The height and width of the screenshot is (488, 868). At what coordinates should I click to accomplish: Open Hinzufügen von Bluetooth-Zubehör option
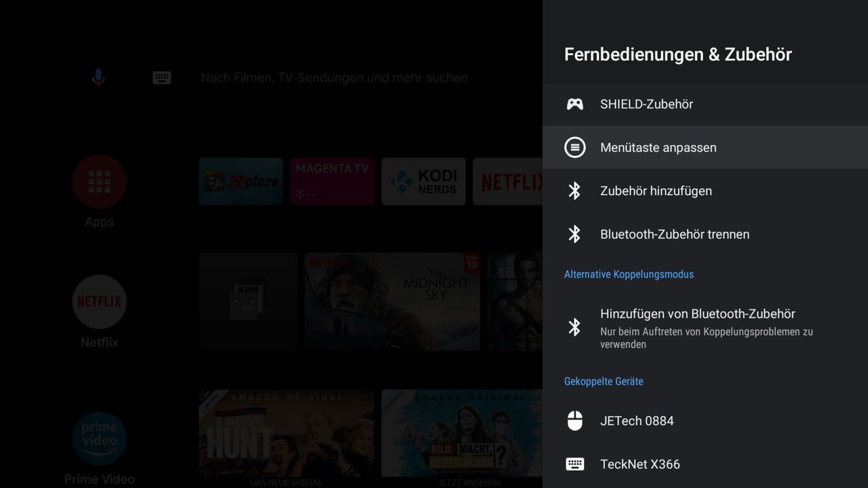pyautogui.click(x=705, y=328)
